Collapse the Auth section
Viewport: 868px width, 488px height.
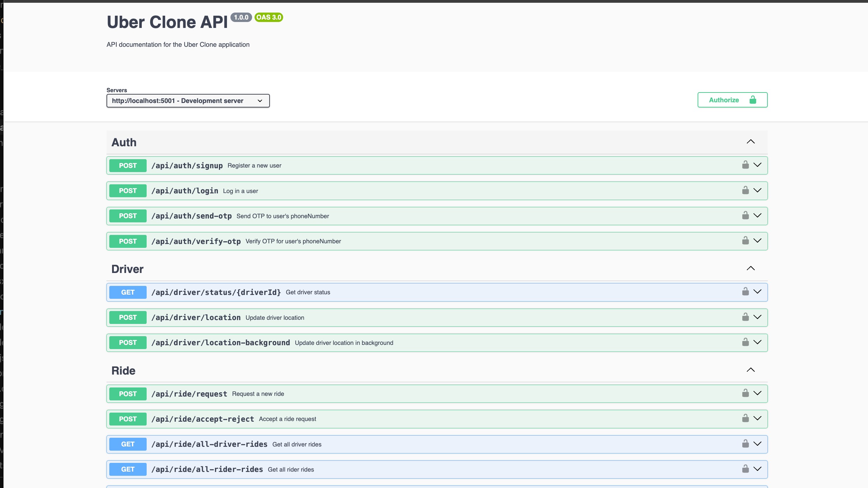751,142
